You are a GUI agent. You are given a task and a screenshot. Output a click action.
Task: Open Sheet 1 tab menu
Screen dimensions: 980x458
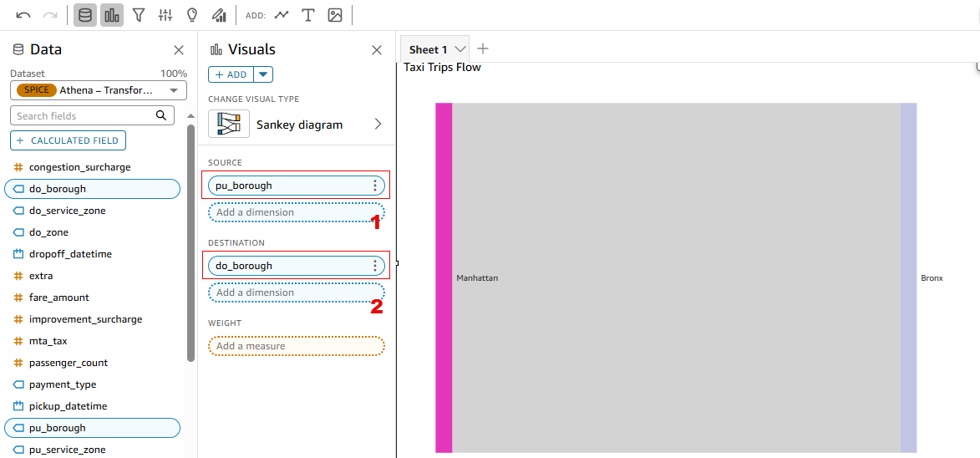(460, 48)
